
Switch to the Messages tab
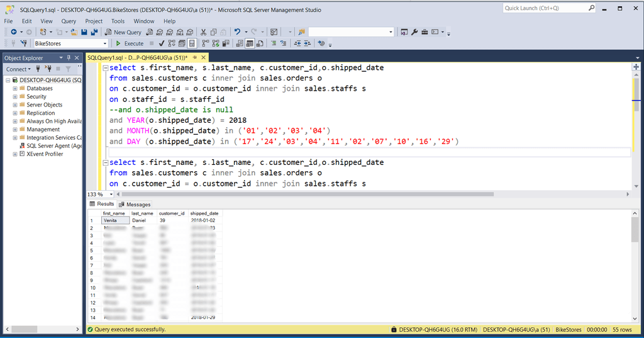click(135, 205)
